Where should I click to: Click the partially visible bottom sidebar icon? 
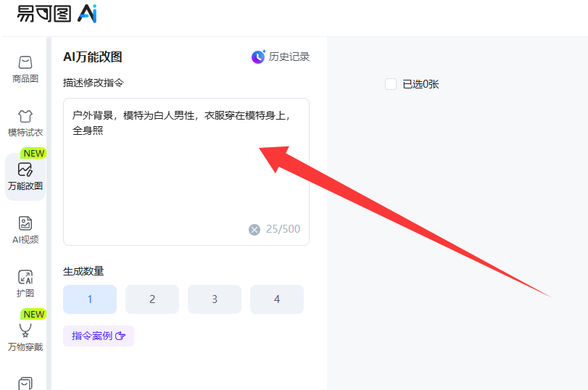click(25, 382)
